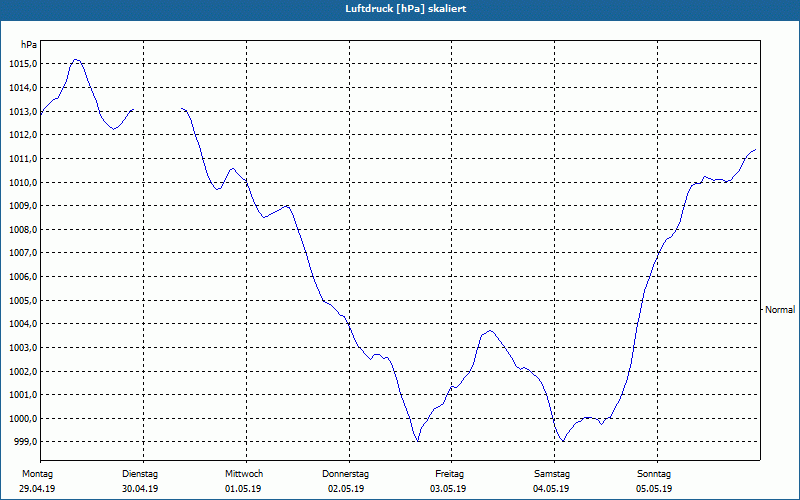Click the 'Samstag' day label

pos(552,474)
